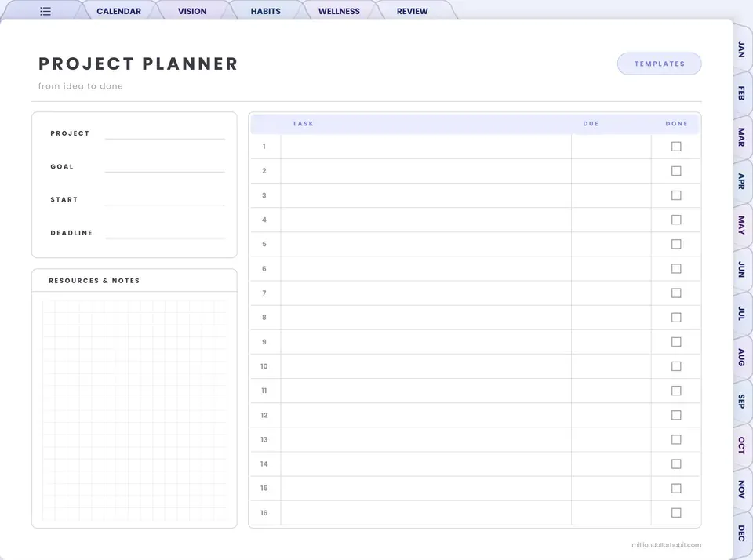Switch to the CALENDAR tab
753x560 pixels.
118,11
